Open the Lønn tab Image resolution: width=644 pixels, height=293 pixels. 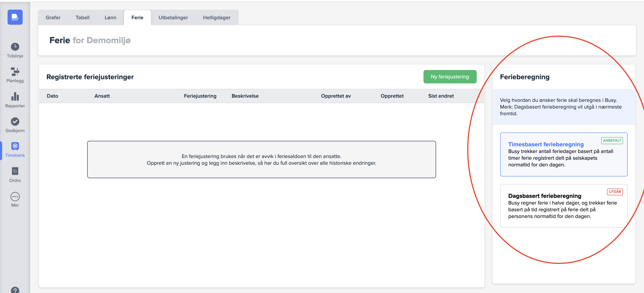point(110,17)
